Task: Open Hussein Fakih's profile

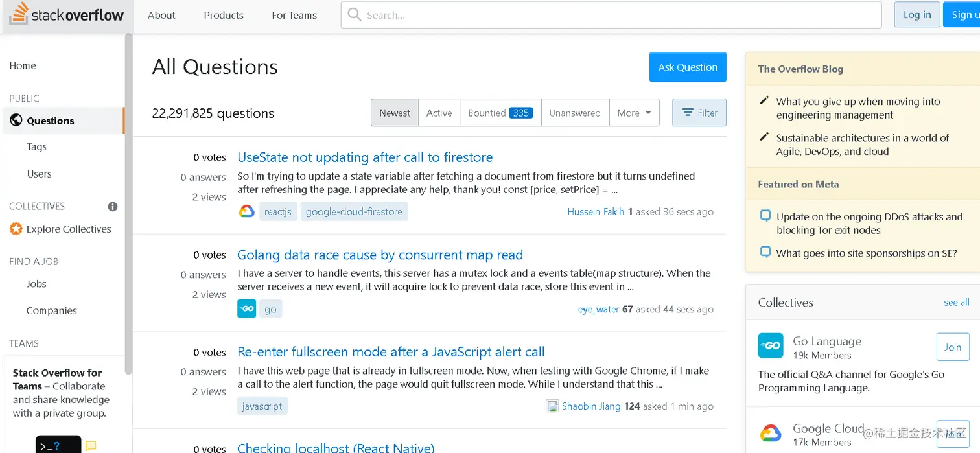Action: 596,211
